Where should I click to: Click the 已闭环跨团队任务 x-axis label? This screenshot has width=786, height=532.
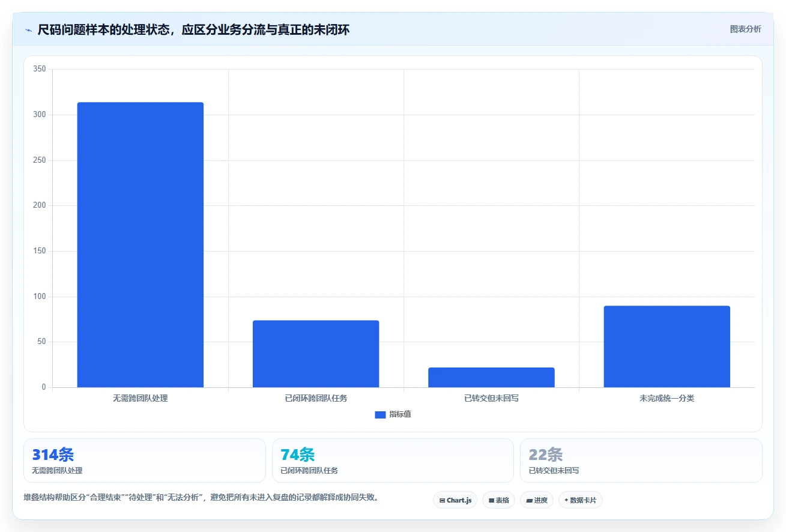click(316, 398)
